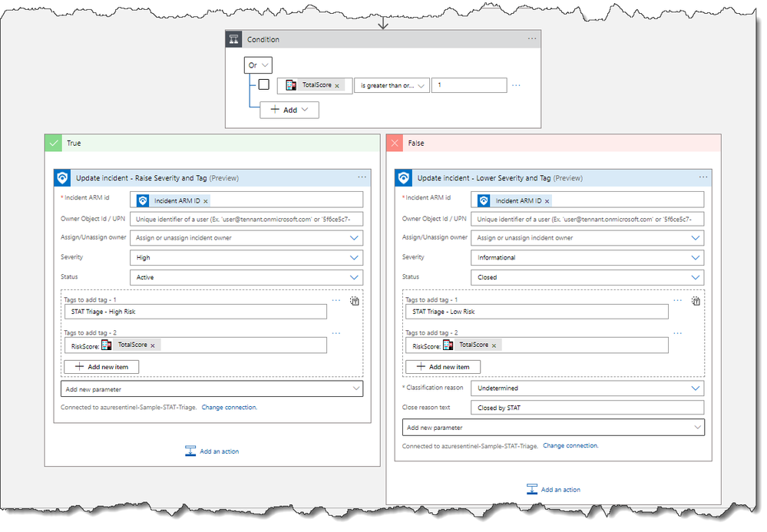Click the Sentinel shield icon on Raise Severity action
The image size is (767, 532).
click(x=62, y=178)
